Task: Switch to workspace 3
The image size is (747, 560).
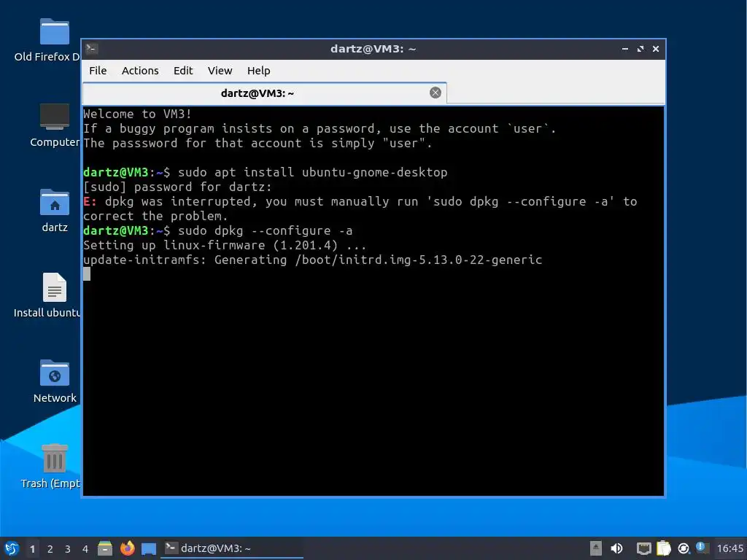Action: [x=68, y=549]
